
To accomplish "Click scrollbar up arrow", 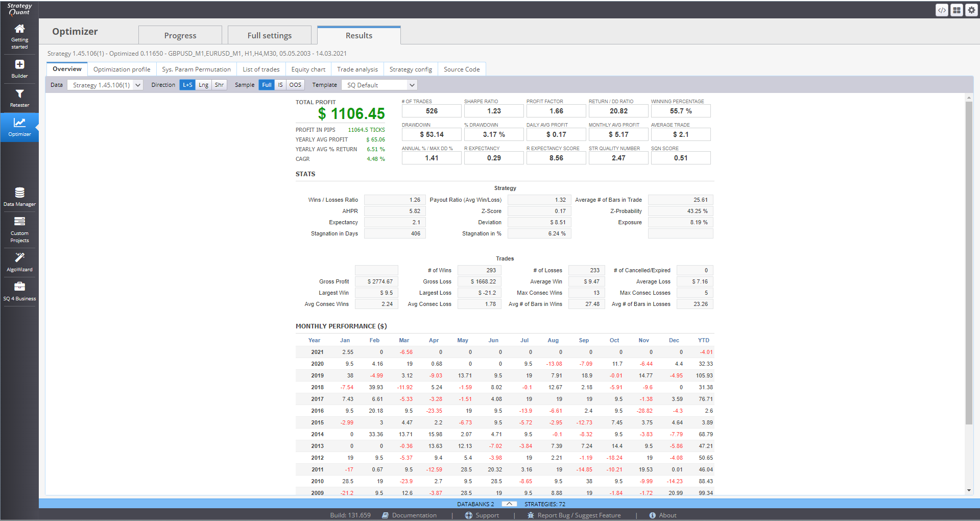I will tap(969, 98).
